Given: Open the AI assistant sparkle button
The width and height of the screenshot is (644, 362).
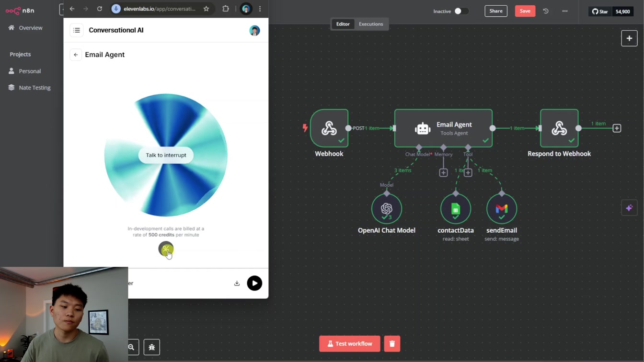Looking at the screenshot, I should click(629, 208).
